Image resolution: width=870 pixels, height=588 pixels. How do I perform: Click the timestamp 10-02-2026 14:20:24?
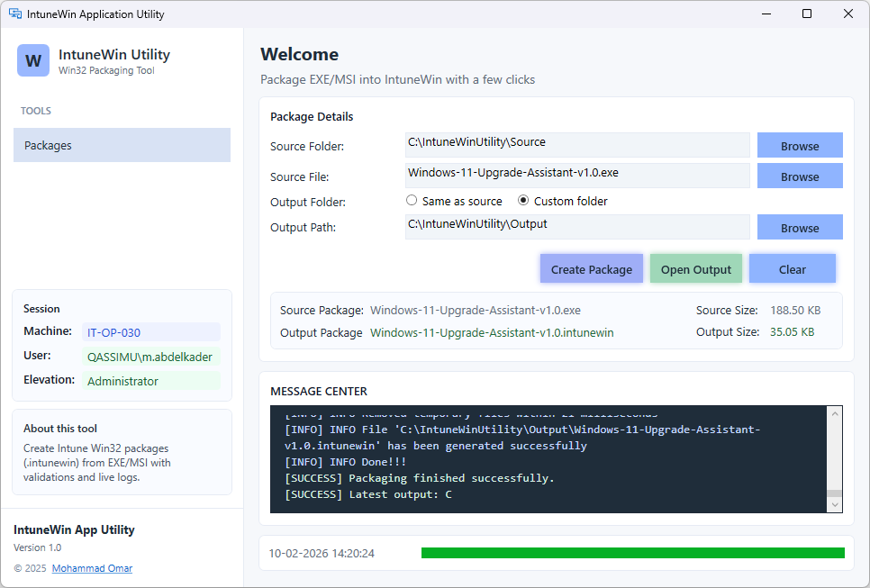coord(322,553)
